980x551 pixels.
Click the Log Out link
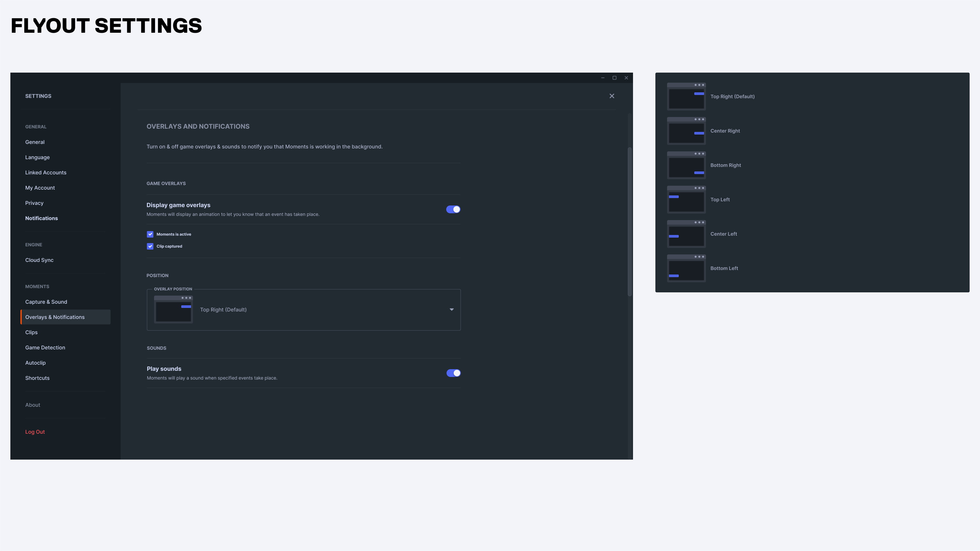(35, 432)
